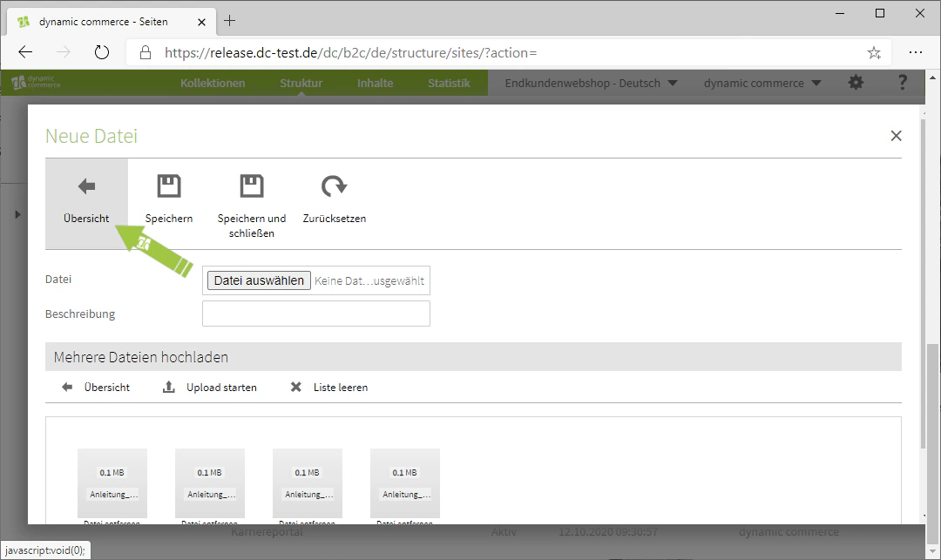Viewport: 941px width, 560px height.
Task: Click the dynamic commerce logo
Action: [36, 82]
